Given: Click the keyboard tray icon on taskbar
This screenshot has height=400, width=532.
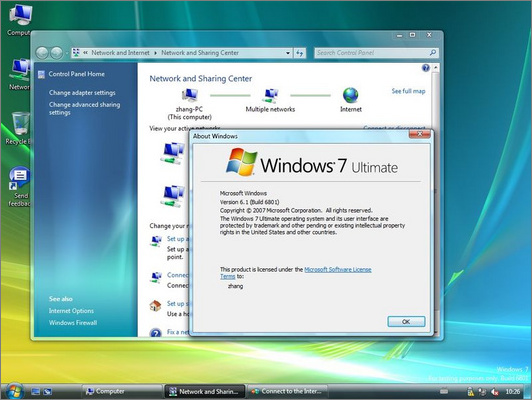Looking at the screenshot, I should coord(444,392).
